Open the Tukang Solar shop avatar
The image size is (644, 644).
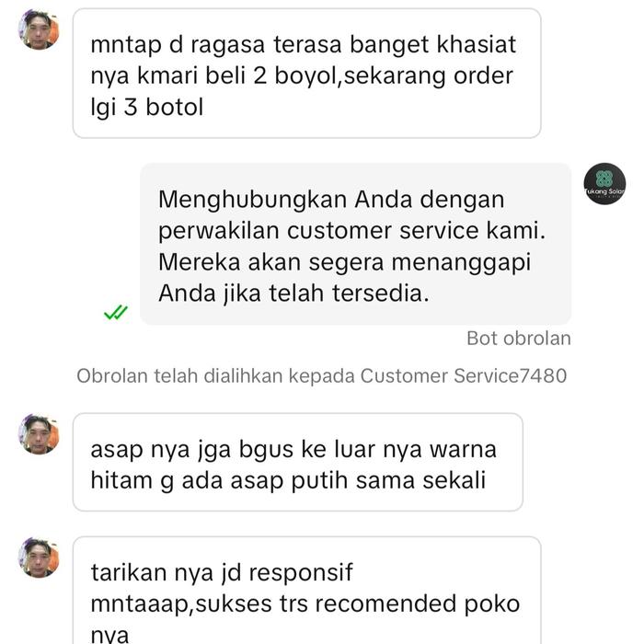click(x=604, y=184)
